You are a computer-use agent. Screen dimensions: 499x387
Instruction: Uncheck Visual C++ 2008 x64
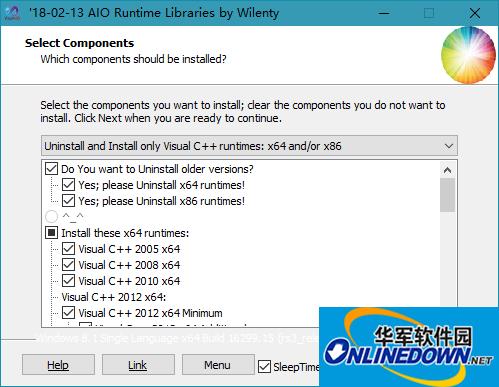(x=68, y=265)
